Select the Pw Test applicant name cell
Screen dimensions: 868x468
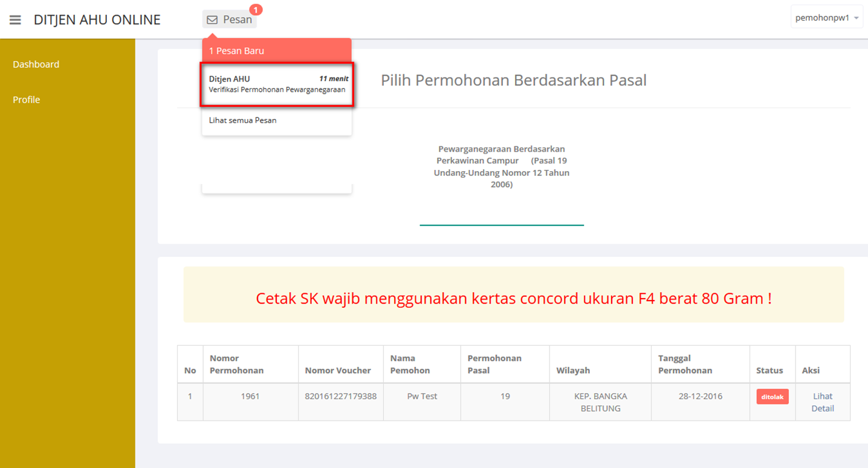(x=422, y=397)
